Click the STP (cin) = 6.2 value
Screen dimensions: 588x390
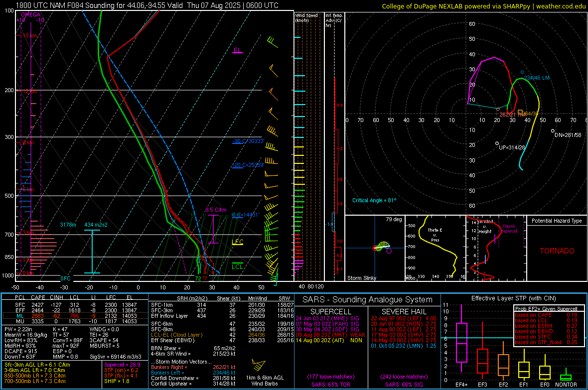121,370
